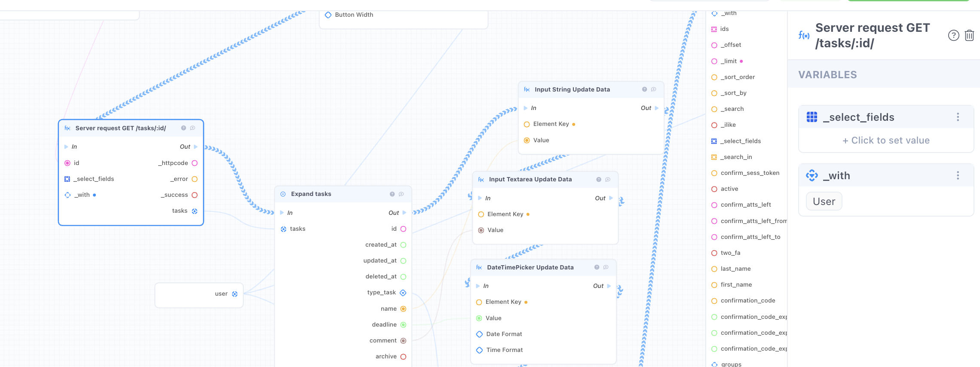Select confirmation_code in the variable list
Image resolution: width=980 pixels, height=367 pixels.
point(749,300)
